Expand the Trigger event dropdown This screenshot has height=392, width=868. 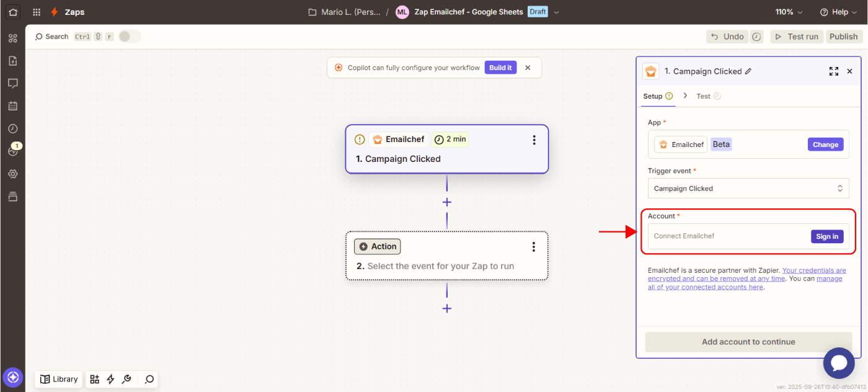748,189
